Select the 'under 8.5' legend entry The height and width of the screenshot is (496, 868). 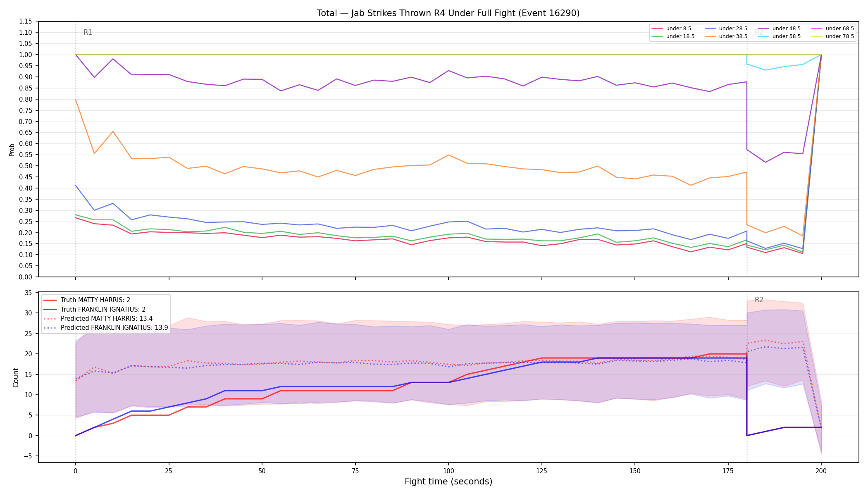point(671,29)
